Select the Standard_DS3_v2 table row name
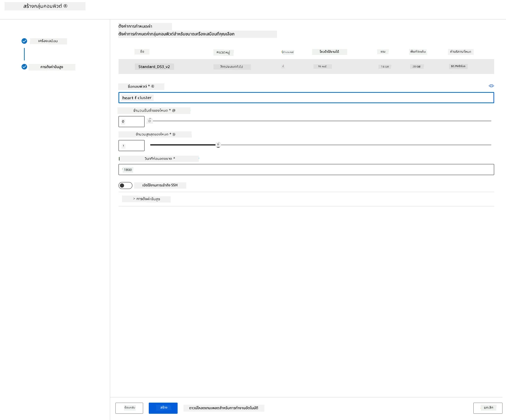Viewport: 506px width, 420px height. pos(154,67)
